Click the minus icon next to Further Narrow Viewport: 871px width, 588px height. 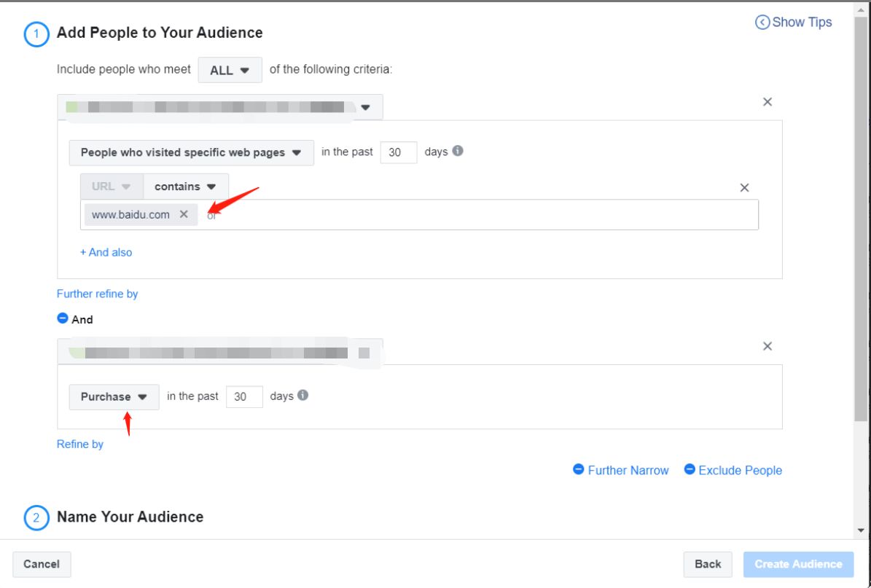click(578, 470)
